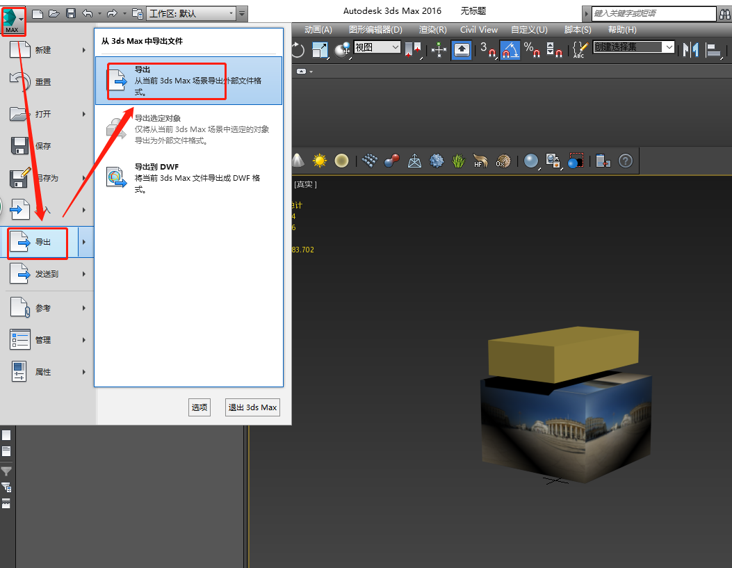Click the 退出 3ds Max button

253,407
